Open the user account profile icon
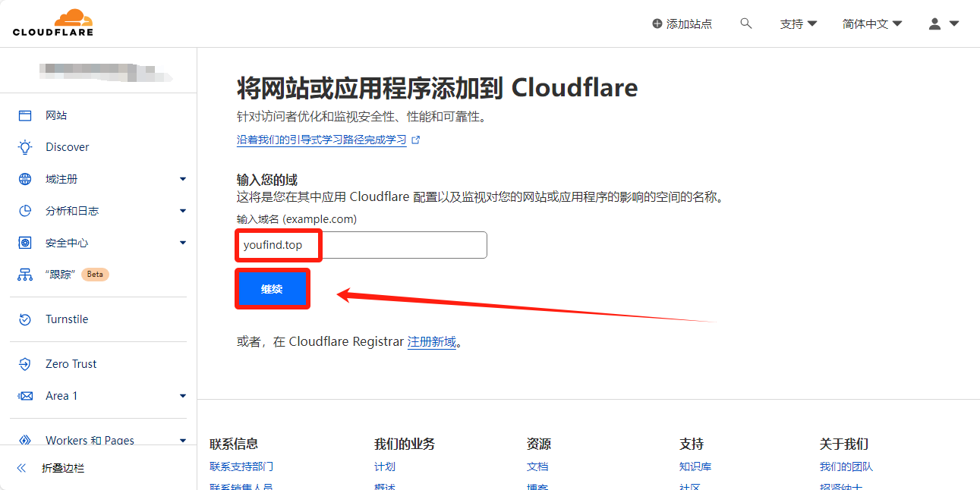The image size is (980, 490). [x=935, y=24]
